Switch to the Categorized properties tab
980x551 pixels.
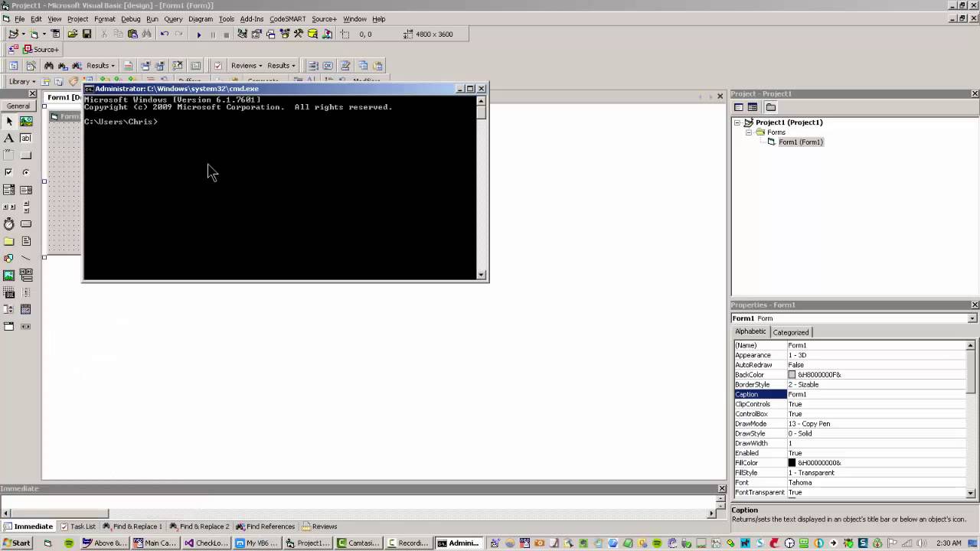coord(791,332)
